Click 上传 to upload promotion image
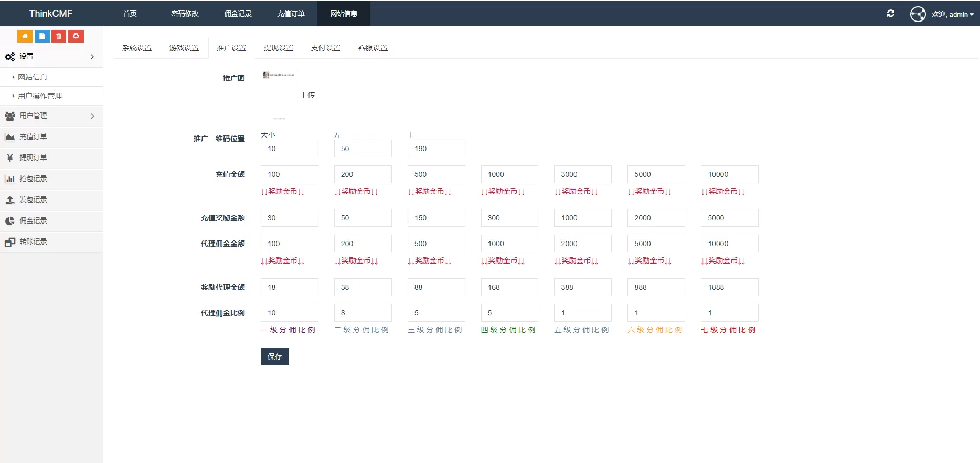The height and width of the screenshot is (463, 980). [x=307, y=95]
